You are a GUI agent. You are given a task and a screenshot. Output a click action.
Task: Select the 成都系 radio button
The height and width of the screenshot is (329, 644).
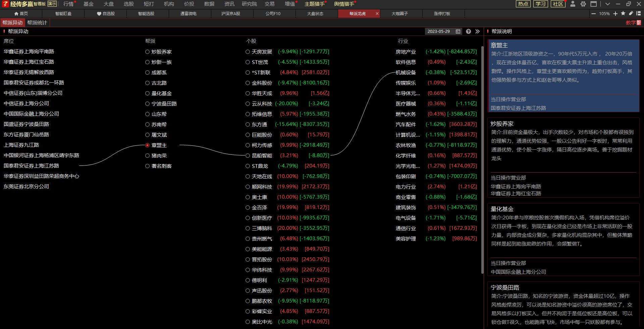point(147,73)
